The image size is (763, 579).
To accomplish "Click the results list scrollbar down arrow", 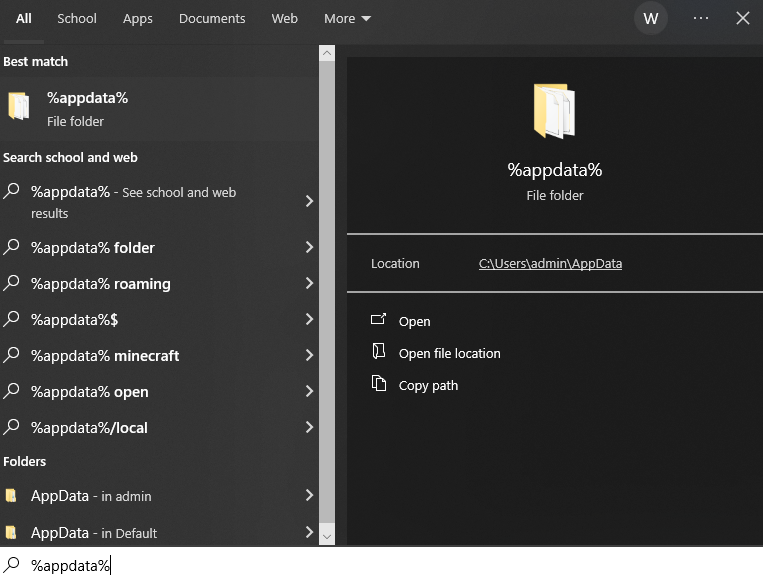I will point(327,537).
